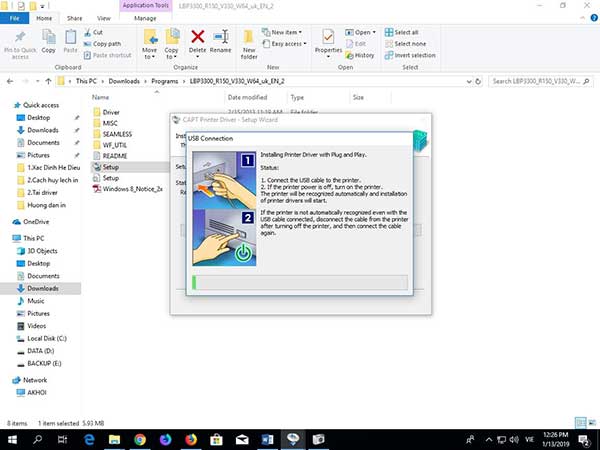Image resolution: width=600 pixels, height=450 pixels.
Task: Open the File tab
Action: pos(15,18)
